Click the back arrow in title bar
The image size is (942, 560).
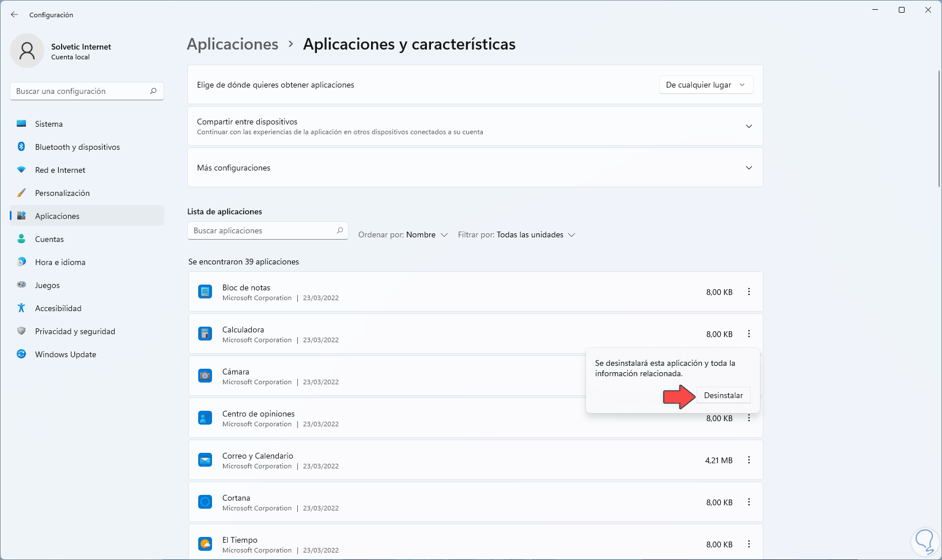point(14,15)
